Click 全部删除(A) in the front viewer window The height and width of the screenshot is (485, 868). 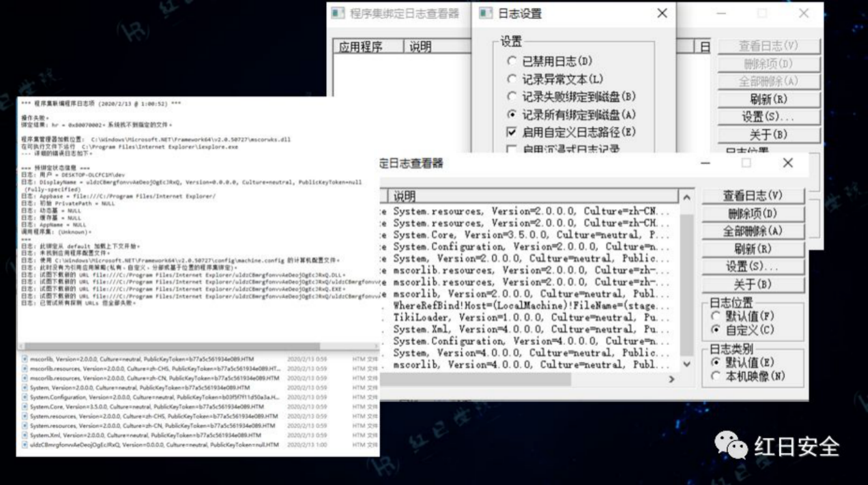[753, 231]
